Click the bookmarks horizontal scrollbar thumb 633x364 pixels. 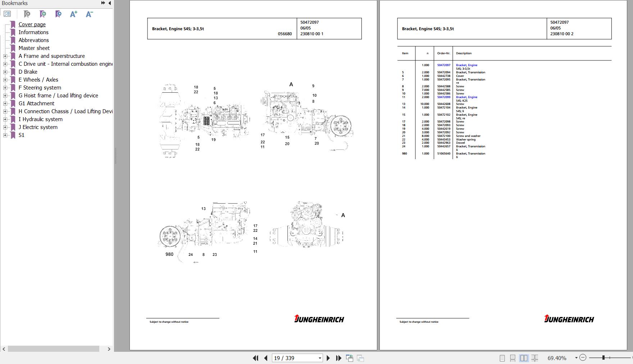[x=54, y=349]
